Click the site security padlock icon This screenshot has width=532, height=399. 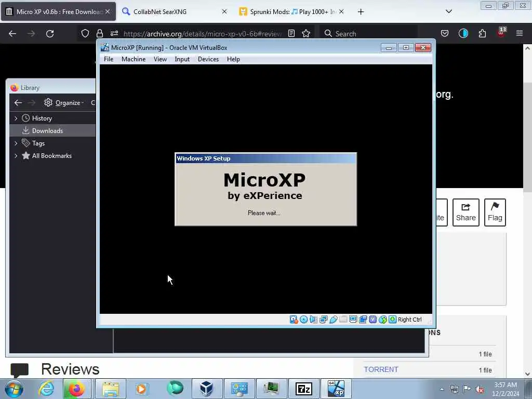(x=99, y=33)
